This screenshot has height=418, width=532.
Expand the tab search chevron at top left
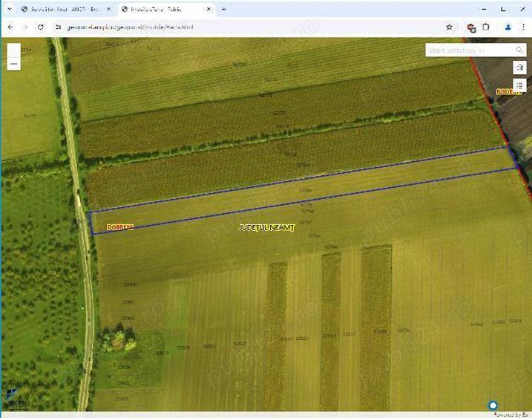(x=8, y=9)
